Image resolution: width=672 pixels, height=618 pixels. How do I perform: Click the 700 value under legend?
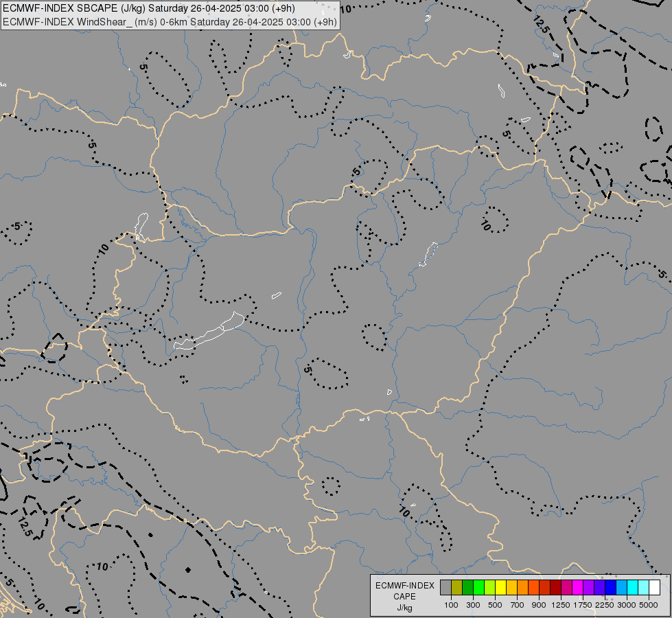click(518, 605)
